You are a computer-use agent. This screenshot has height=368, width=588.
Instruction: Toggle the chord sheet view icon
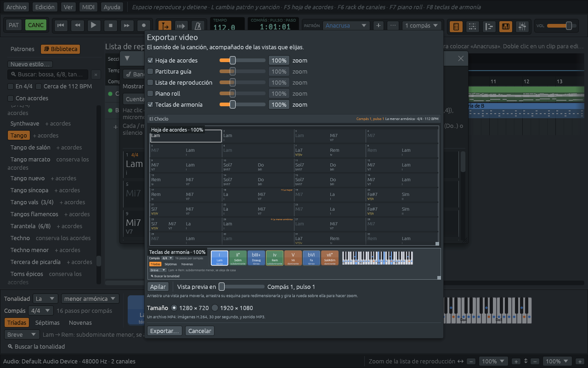pyautogui.click(x=456, y=26)
